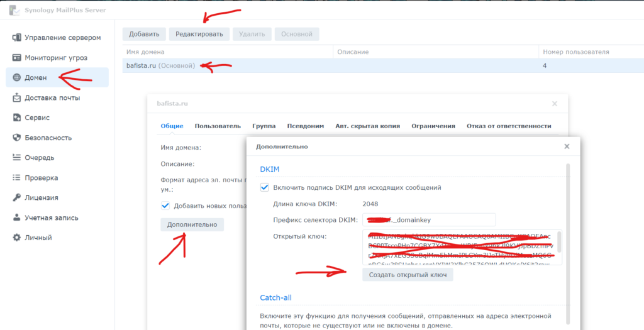
Task: Open Доставка почты menu item
Action: pyautogui.click(x=57, y=97)
